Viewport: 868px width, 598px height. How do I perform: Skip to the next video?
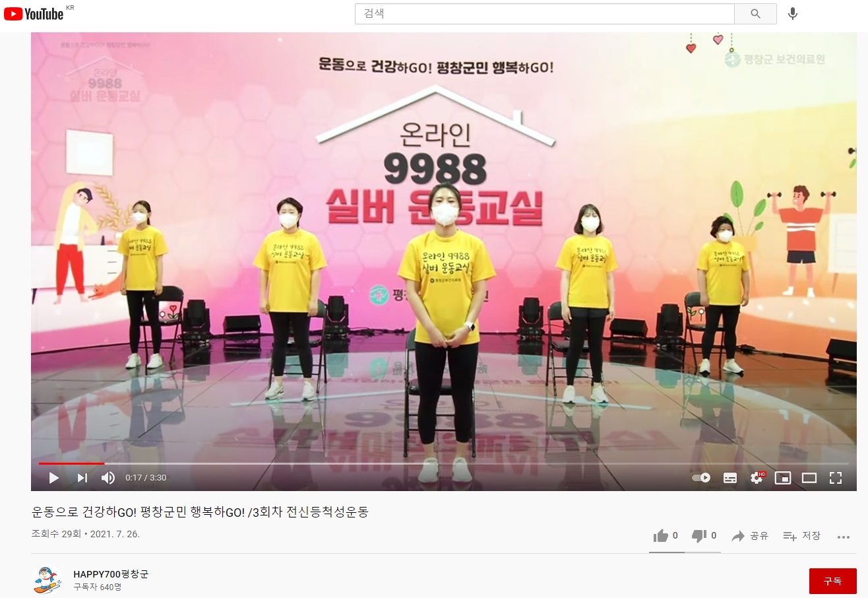(x=82, y=478)
